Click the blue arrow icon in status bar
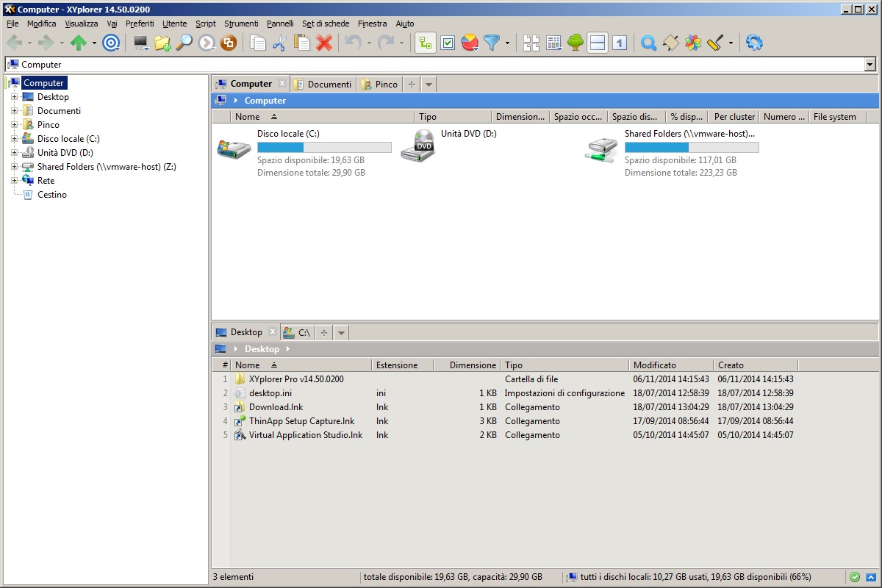Screen dimensions: 882x588 click(x=871, y=577)
